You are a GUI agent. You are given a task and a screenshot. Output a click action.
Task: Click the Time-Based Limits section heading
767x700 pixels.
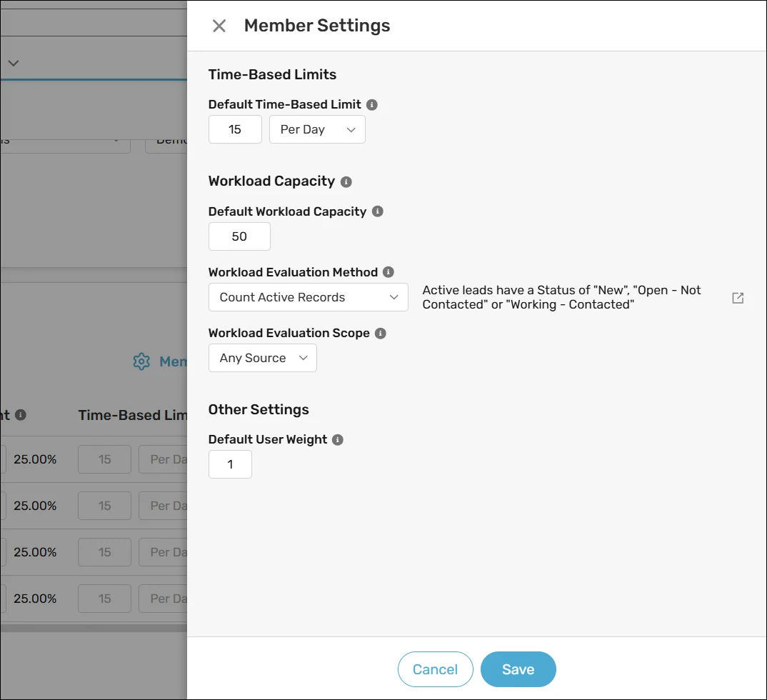coord(273,74)
